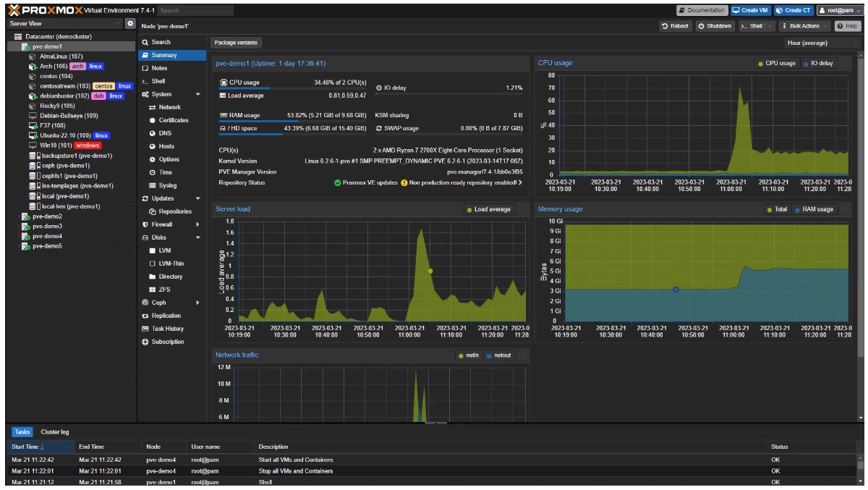Open the Hour (average) timeframe dropdown
Image resolution: width=868 pixels, height=490 pixels.
click(x=823, y=43)
